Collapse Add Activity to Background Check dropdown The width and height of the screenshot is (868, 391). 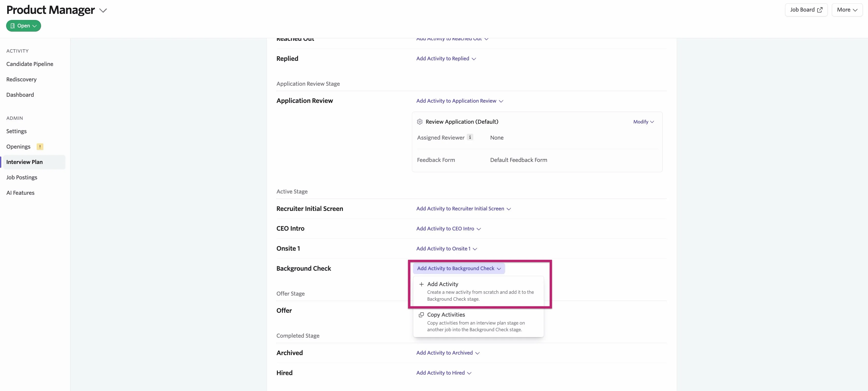coord(459,268)
